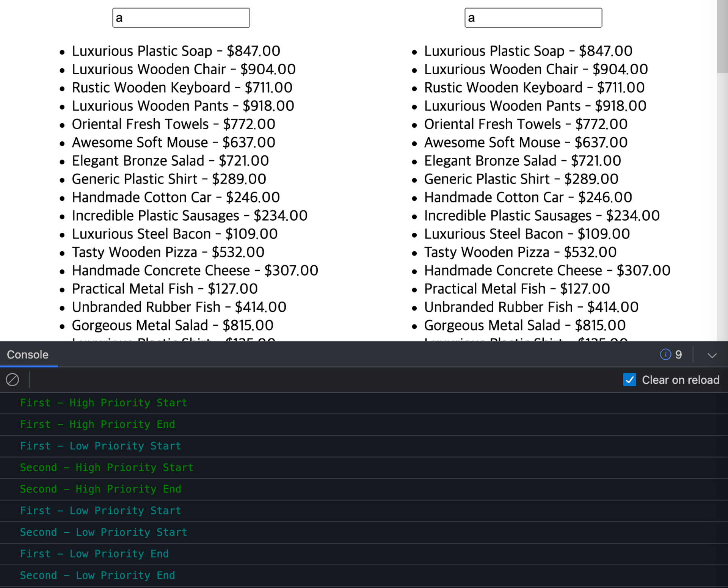Click the 'First – High Priority Start' log
The image size is (728, 588).
(104, 403)
